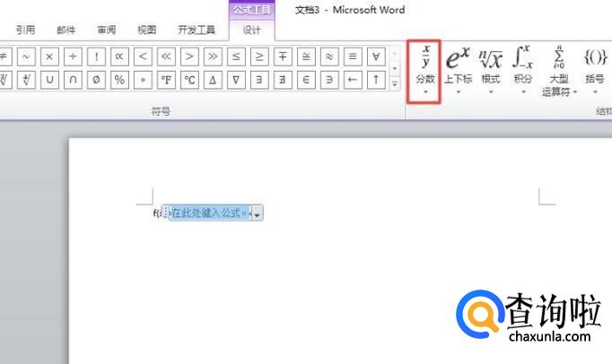Image resolution: width=612 pixels, height=364 pixels.
Task: Insert the contains-as-member (∋) symbol
Action: (329, 80)
